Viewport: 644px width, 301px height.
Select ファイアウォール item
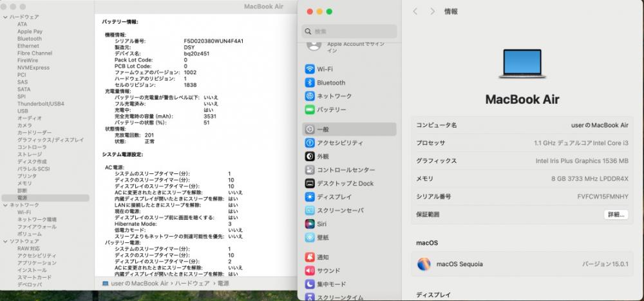37,227
